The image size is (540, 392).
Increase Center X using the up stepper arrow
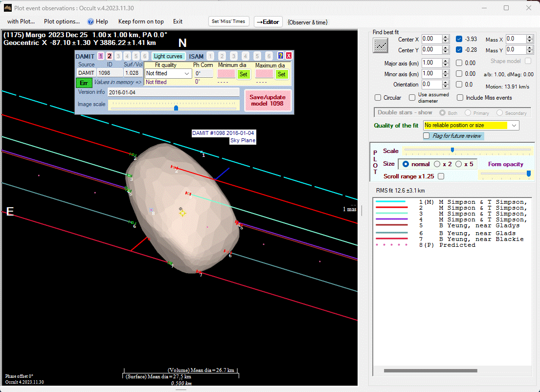pos(445,37)
